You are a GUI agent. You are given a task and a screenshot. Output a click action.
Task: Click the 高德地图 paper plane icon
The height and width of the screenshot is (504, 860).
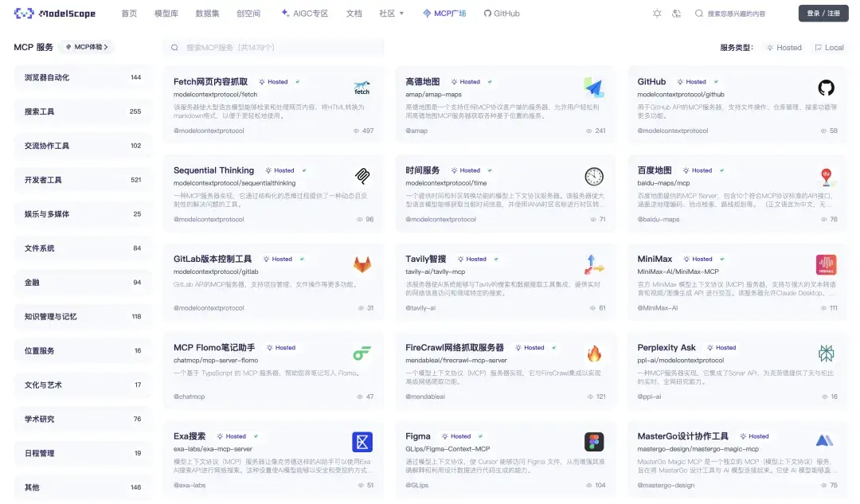(594, 88)
